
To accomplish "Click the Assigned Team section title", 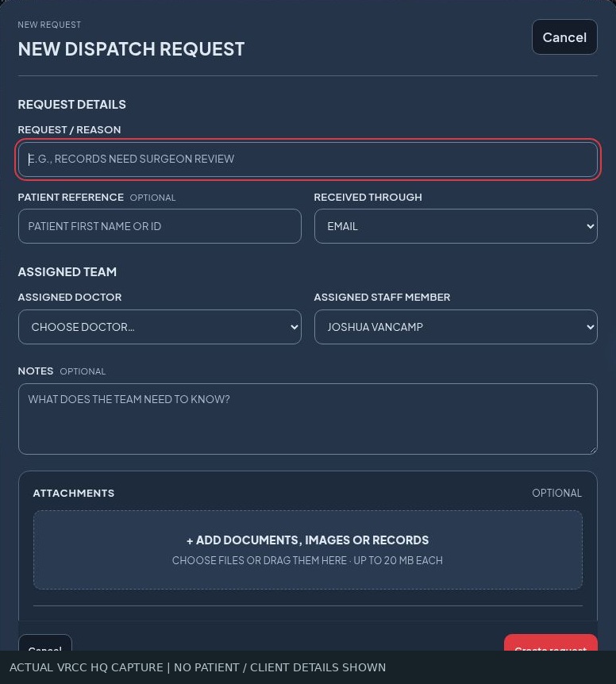I will (x=67, y=271).
